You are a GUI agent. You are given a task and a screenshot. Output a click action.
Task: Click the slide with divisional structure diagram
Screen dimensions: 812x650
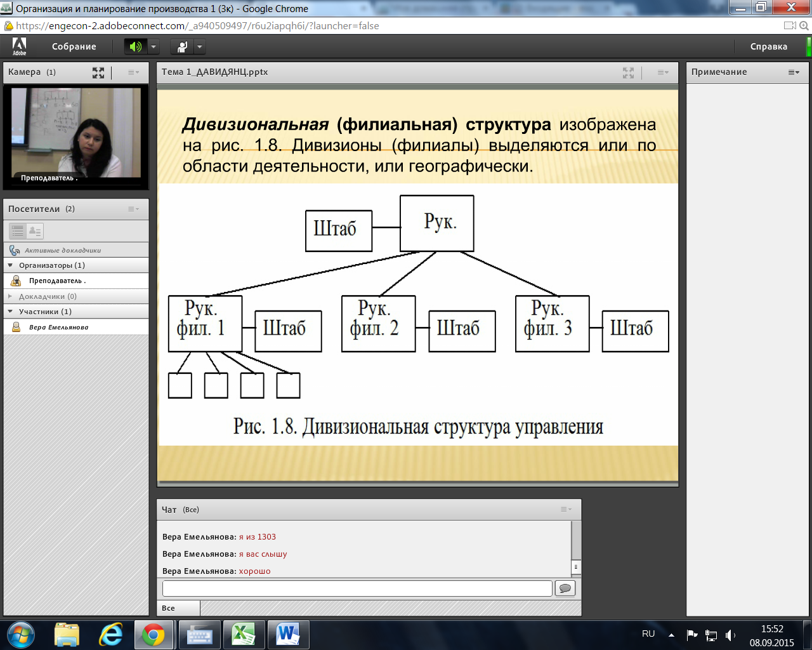[418, 285]
